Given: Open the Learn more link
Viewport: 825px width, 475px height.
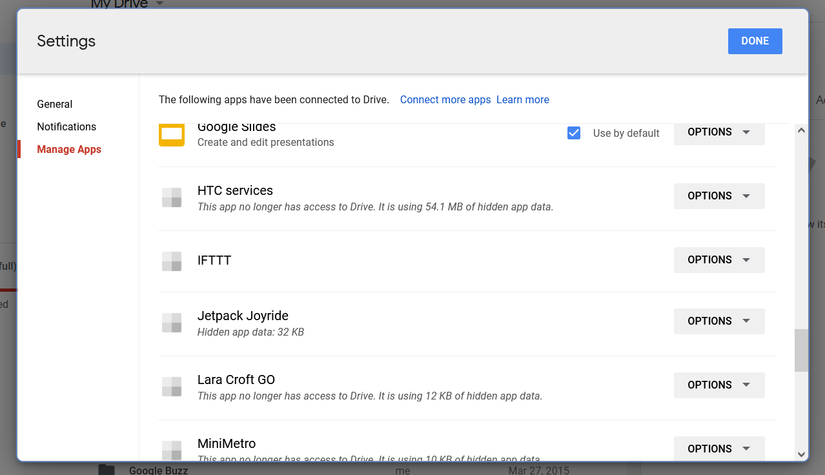Looking at the screenshot, I should point(522,100).
